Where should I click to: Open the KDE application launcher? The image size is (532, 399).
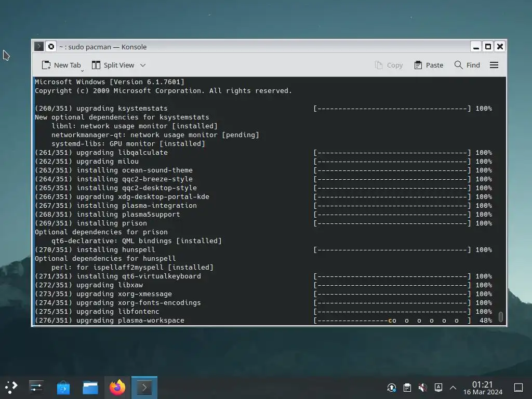point(11,387)
